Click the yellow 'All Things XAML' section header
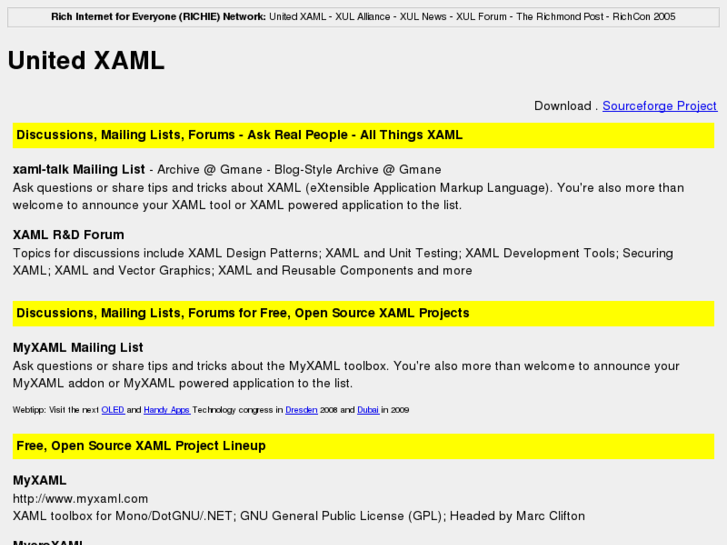This screenshot has width=727, height=545. coord(364,135)
